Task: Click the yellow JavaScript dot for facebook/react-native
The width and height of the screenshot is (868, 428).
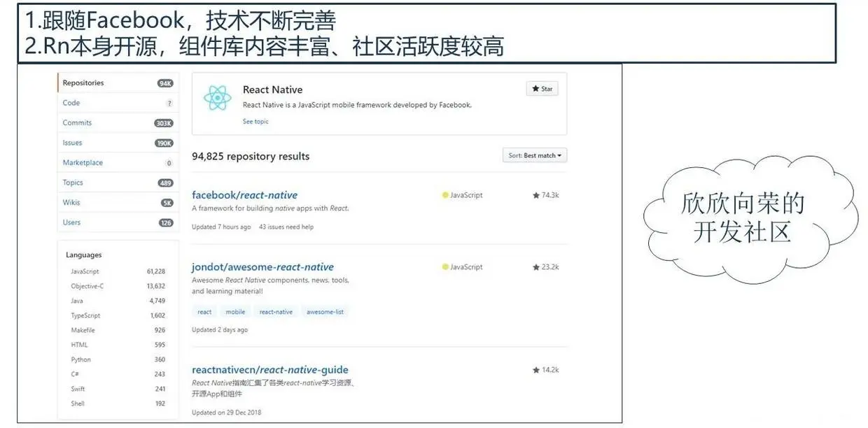Action: (445, 195)
